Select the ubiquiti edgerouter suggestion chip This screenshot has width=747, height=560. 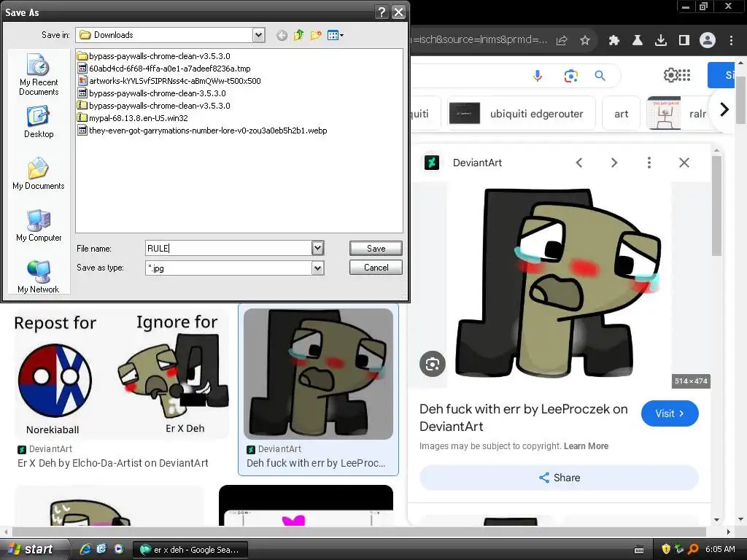519,113
